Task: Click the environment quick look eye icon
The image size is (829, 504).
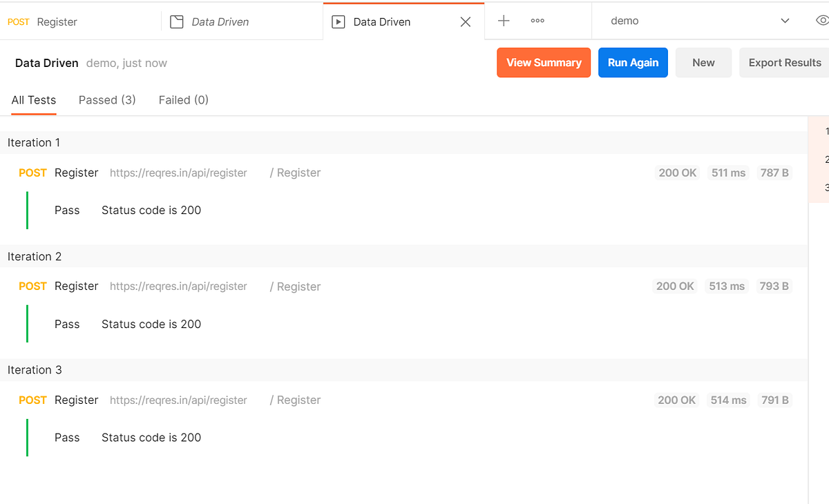Action: (822, 21)
